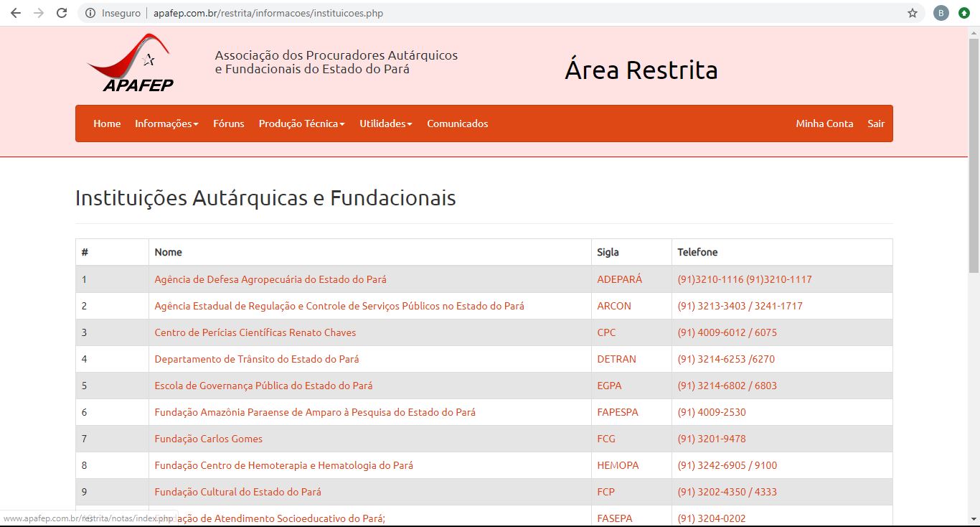The width and height of the screenshot is (980, 527).
Task: Reload the current page
Action: pyautogui.click(x=62, y=13)
